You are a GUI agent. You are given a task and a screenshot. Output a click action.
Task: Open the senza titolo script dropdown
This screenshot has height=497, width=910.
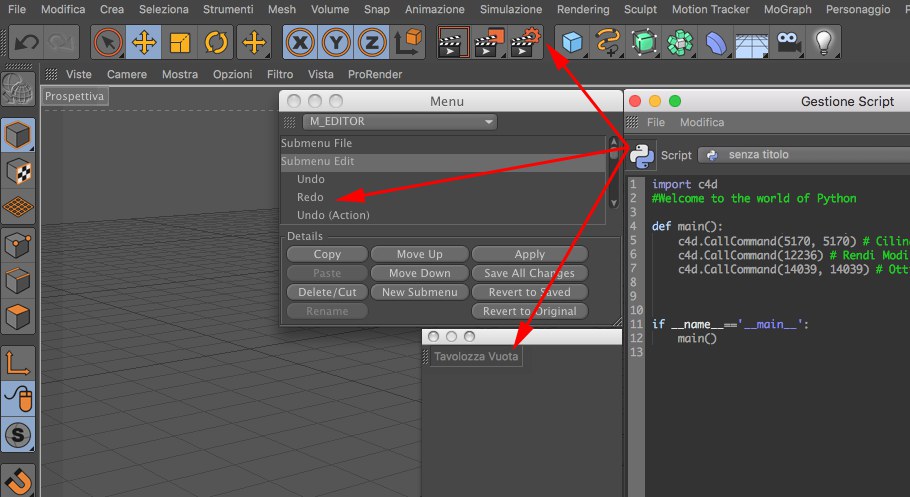804,154
